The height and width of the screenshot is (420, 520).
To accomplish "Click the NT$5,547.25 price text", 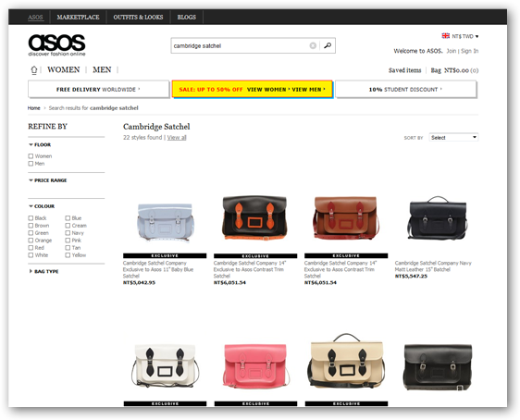I will pos(411,276).
